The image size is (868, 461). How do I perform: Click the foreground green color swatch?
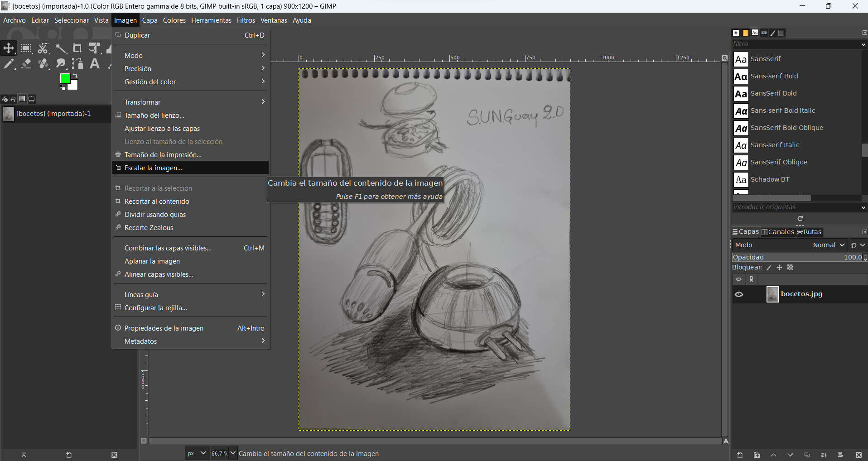(65, 78)
